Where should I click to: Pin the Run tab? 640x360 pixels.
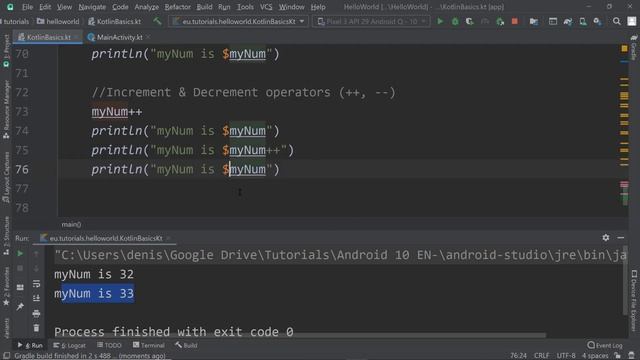tap(20, 306)
